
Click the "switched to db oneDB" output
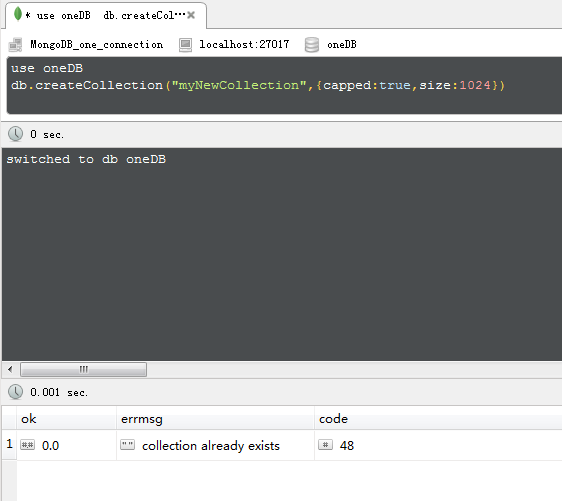(86, 159)
